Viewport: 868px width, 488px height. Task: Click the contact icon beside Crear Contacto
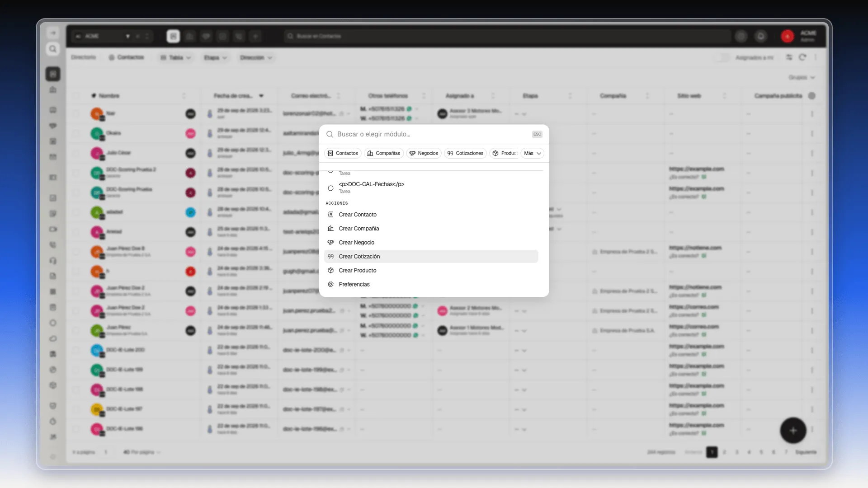coord(330,215)
